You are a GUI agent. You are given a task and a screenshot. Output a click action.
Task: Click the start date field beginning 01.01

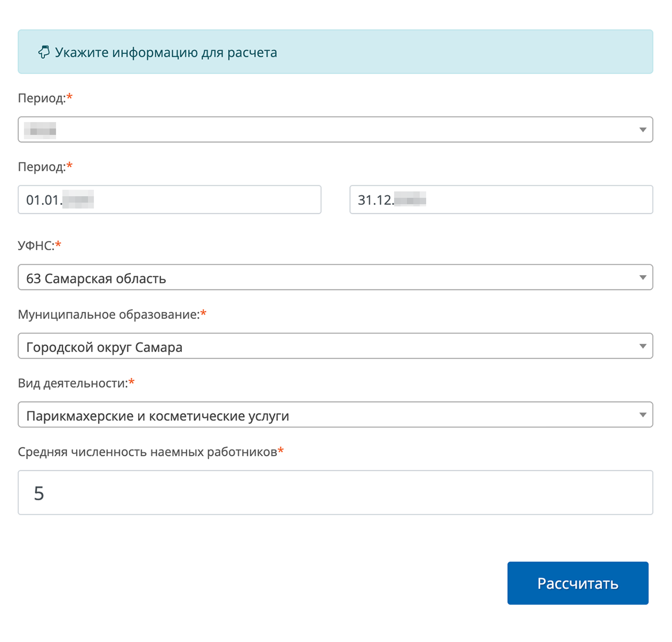click(170, 200)
